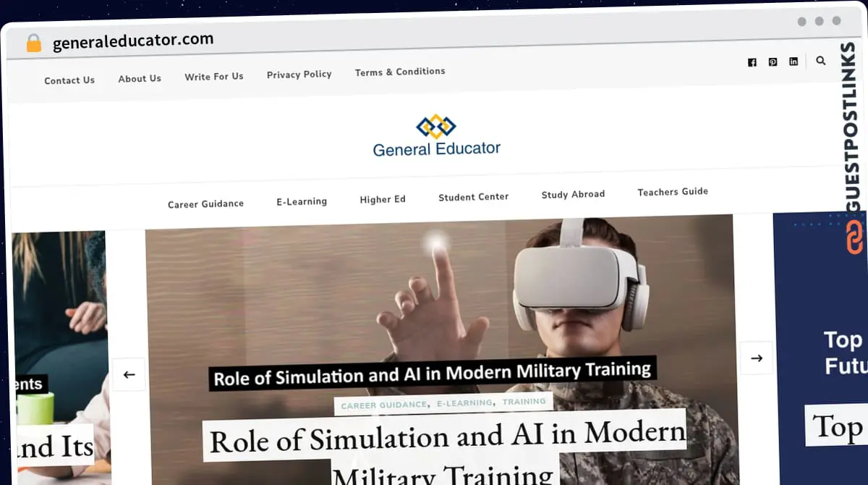Open the Write For Us link
This screenshot has height=485, width=868.
tap(213, 76)
